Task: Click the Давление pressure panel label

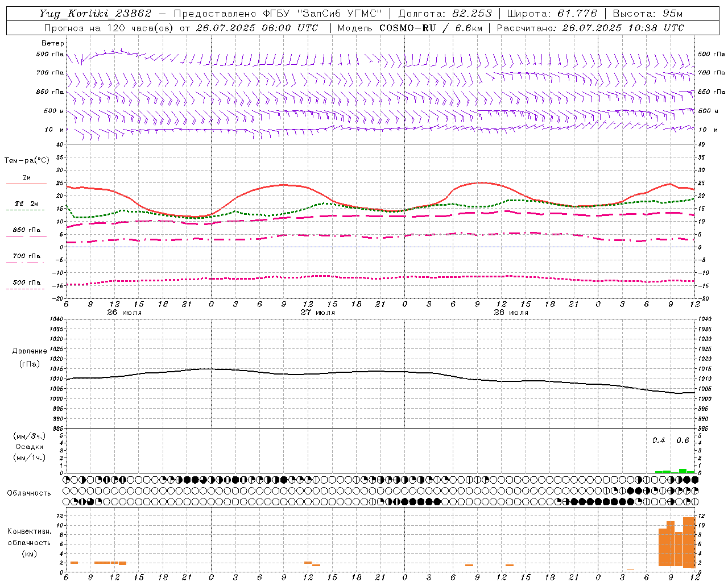Action: click(x=30, y=351)
